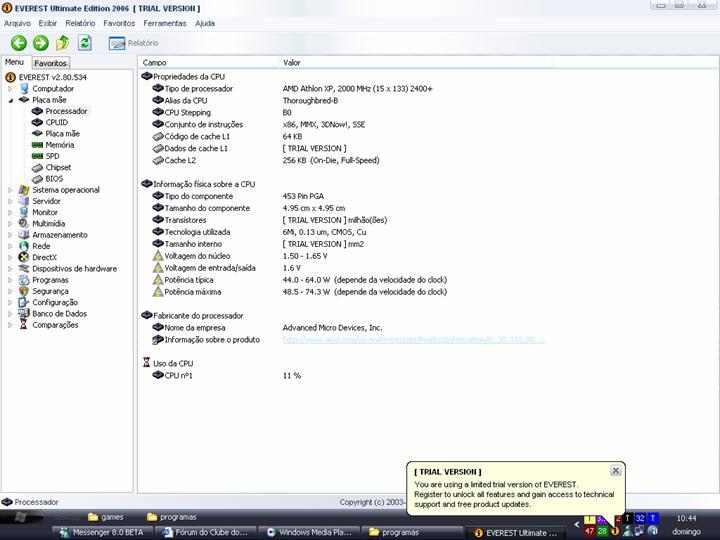Open the Ajuda menu
The image size is (720, 540).
pos(205,23)
